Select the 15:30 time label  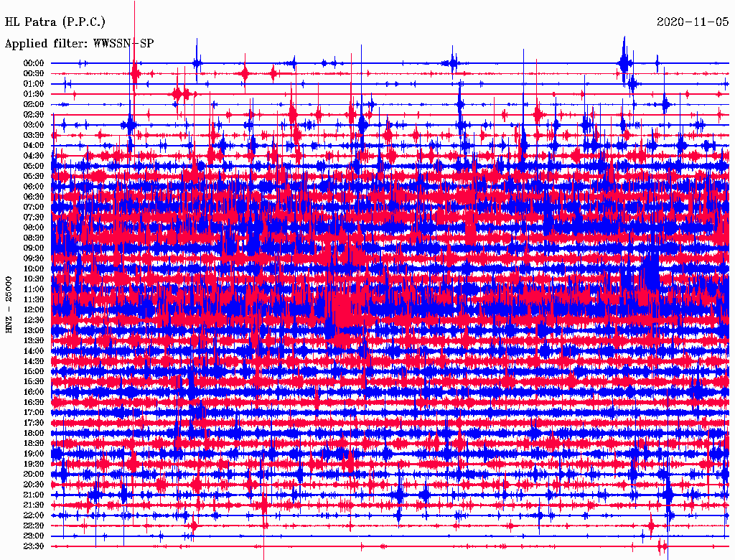[34, 382]
